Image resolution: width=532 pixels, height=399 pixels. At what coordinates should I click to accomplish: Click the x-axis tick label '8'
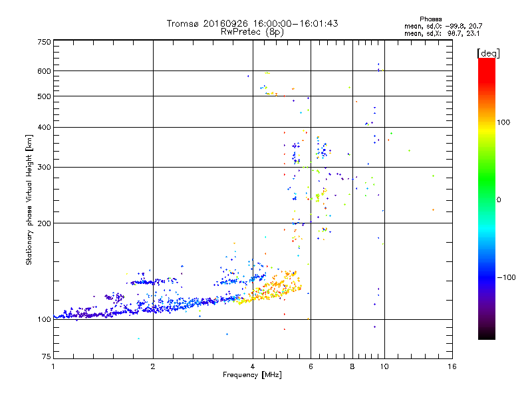pyautogui.click(x=352, y=366)
